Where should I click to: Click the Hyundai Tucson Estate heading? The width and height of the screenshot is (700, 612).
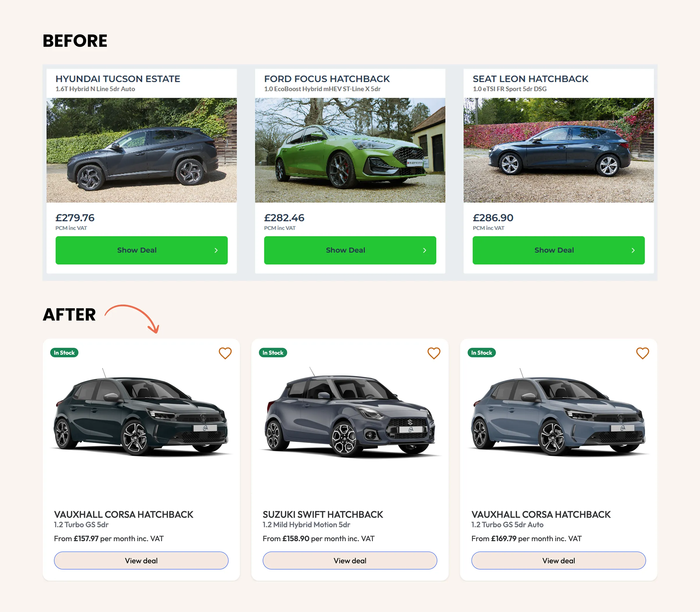(118, 79)
